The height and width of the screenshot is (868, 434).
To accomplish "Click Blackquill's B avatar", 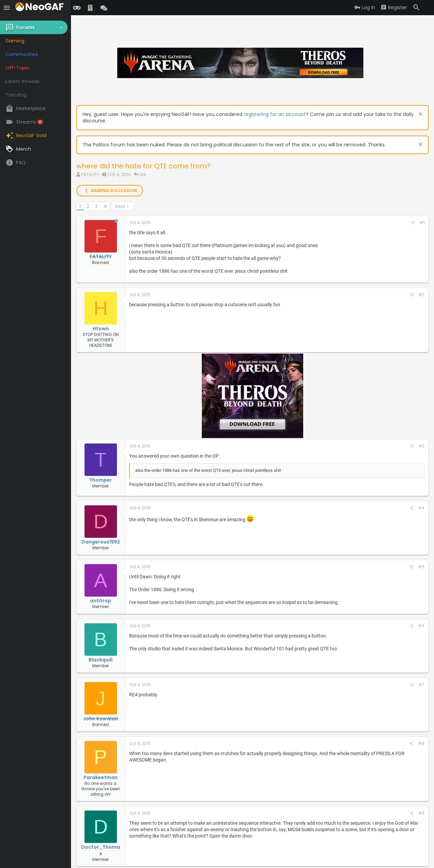I will (101, 640).
